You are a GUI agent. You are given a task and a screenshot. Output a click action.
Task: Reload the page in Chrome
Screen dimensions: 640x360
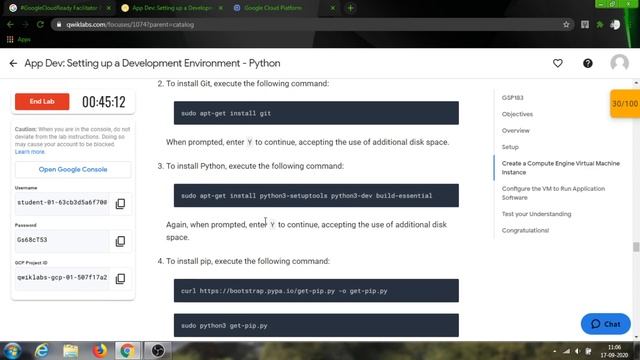pyautogui.click(x=40, y=24)
